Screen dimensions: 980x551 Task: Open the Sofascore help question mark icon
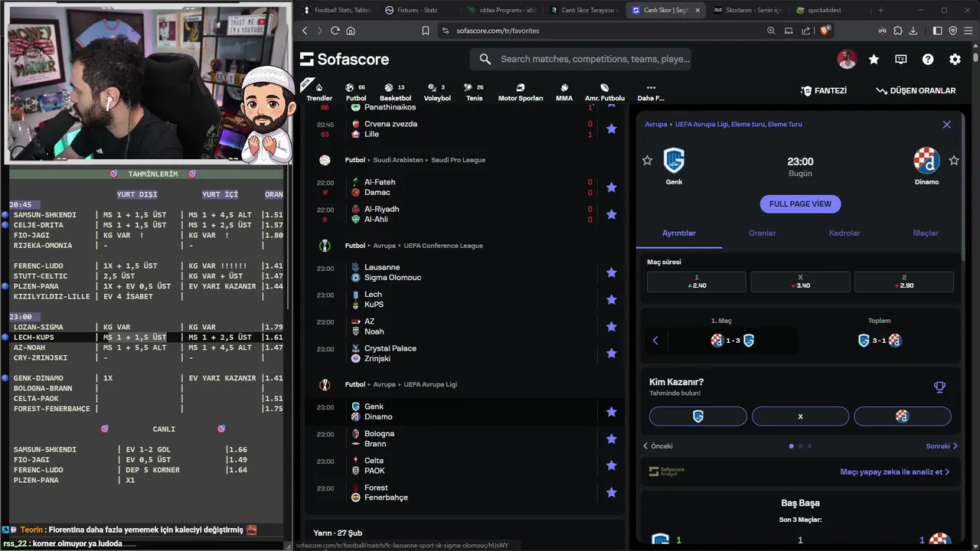(928, 59)
